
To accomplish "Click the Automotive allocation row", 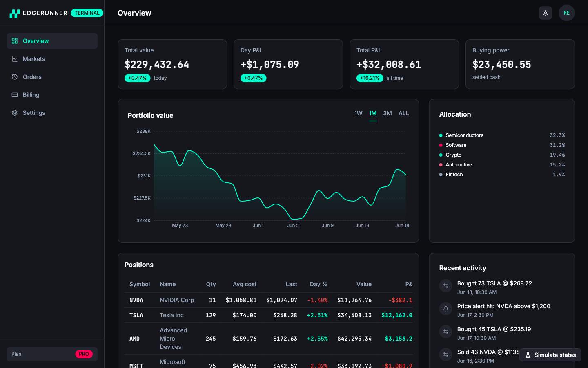I will (x=502, y=165).
